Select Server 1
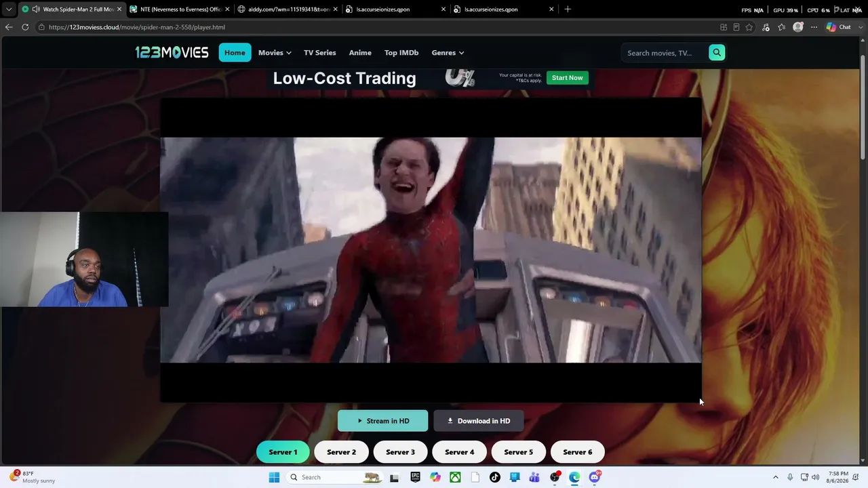The width and height of the screenshot is (868, 488). (x=283, y=452)
